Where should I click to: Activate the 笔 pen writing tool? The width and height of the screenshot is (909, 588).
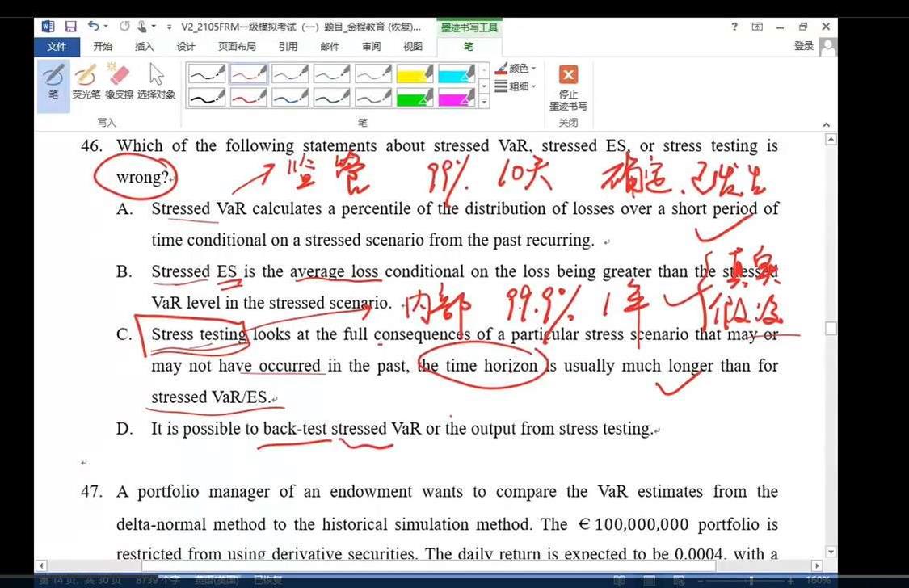pos(53,85)
